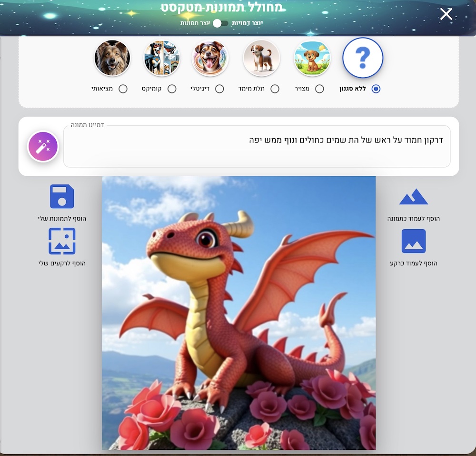Screen dimensions: 476x456
Task: Pick the realistic long-haired dog thumbnail
Action: tap(112, 58)
